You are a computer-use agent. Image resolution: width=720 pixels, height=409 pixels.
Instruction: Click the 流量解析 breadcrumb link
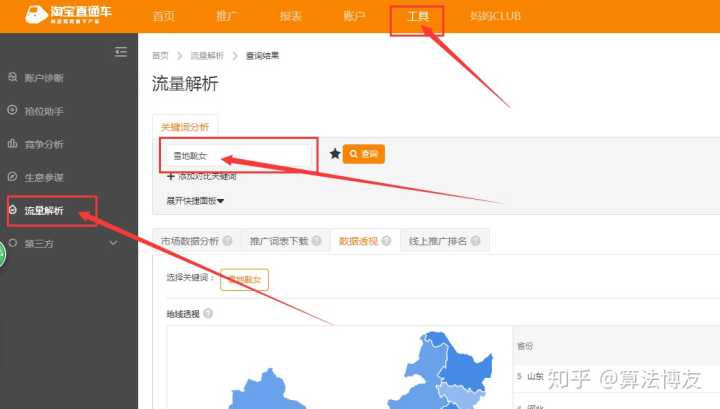207,56
